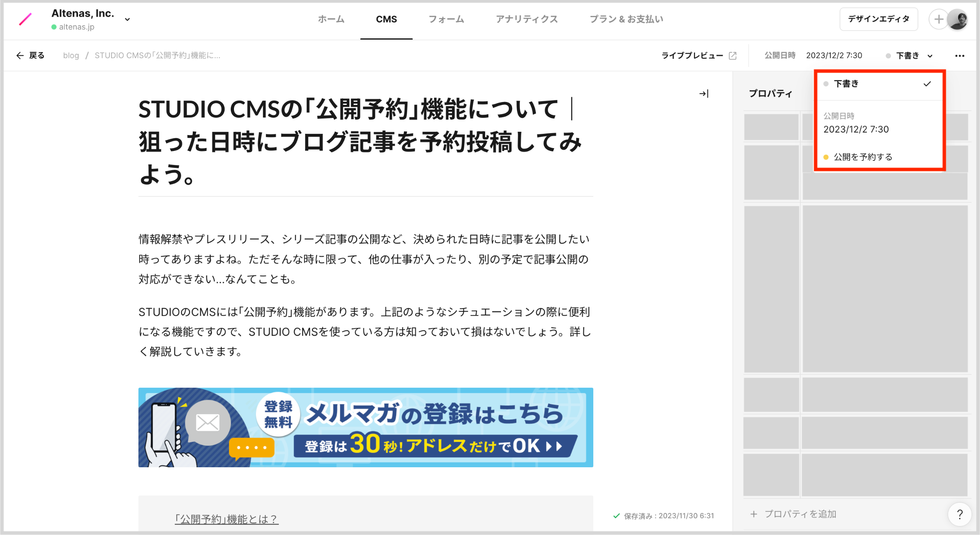Screen dimensions: 980x535
Task: Open the user avatar profile picture
Action: click(x=958, y=20)
